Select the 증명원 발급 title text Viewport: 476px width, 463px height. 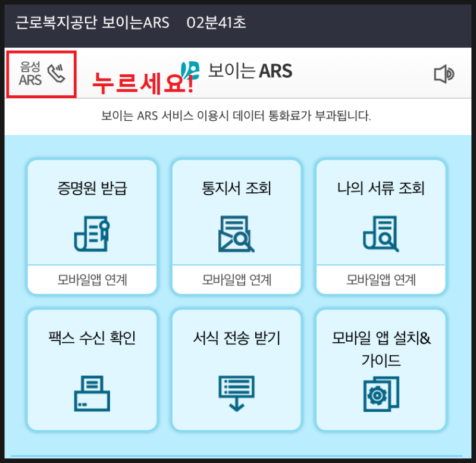coord(92,188)
